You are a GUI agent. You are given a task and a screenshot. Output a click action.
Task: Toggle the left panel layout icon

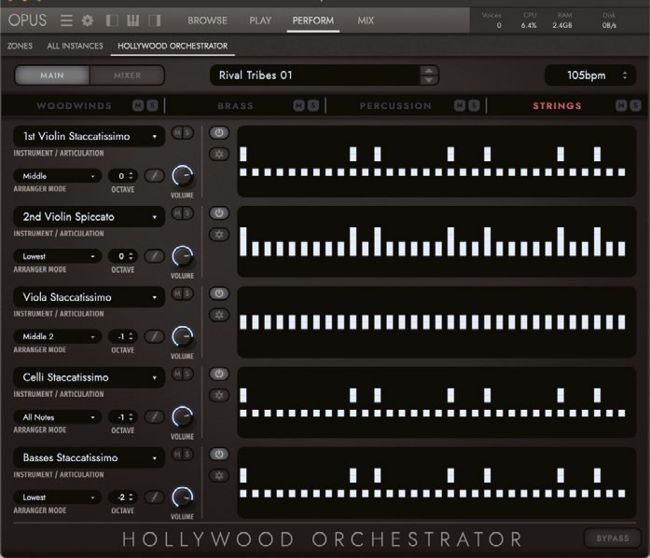tap(112, 20)
